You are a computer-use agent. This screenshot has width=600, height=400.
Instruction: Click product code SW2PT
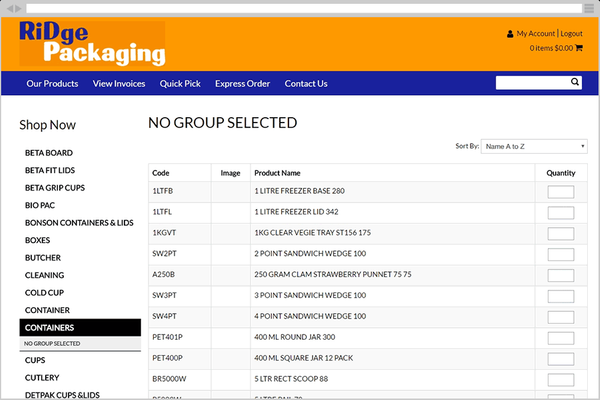[x=164, y=253]
